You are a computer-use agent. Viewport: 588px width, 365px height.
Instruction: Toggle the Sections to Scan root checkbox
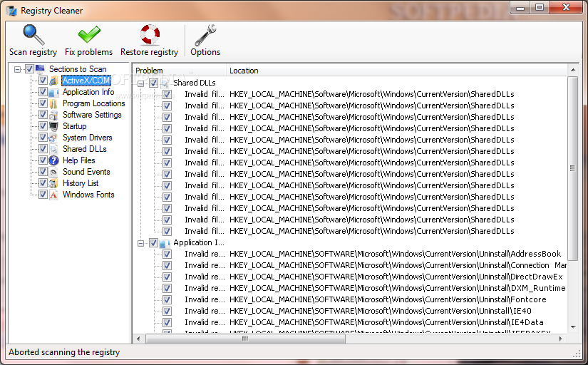[x=29, y=69]
